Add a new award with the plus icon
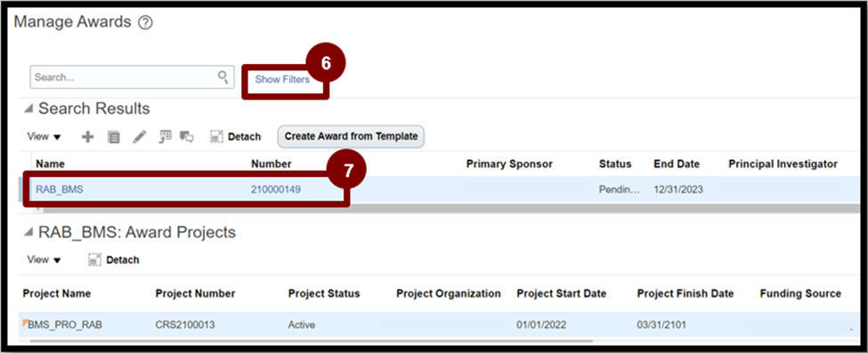 (x=88, y=137)
